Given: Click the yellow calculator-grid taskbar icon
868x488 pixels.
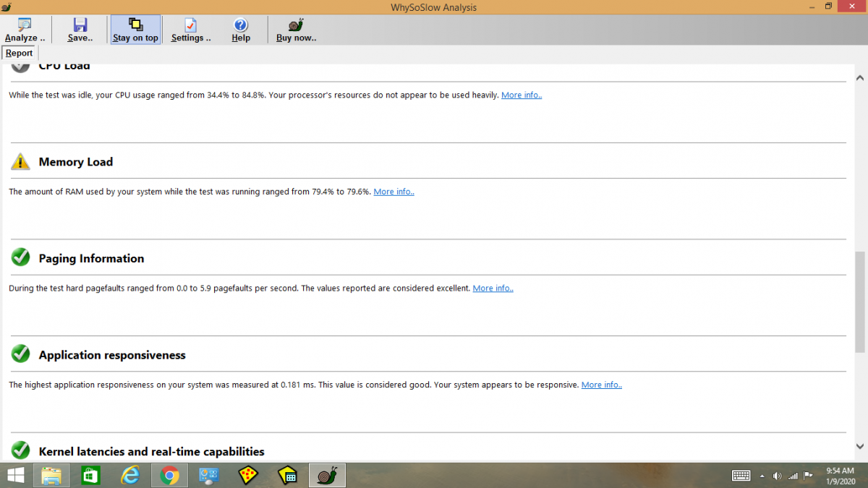Looking at the screenshot, I should click(288, 475).
